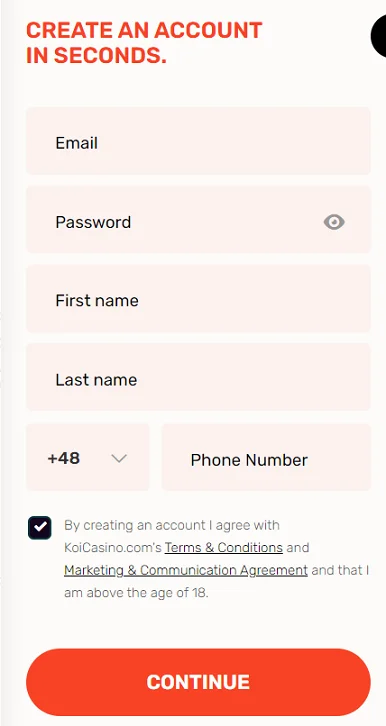Viewport: 386px width, 726px height.
Task: Open the +48 country code dropdown
Action: click(87, 457)
